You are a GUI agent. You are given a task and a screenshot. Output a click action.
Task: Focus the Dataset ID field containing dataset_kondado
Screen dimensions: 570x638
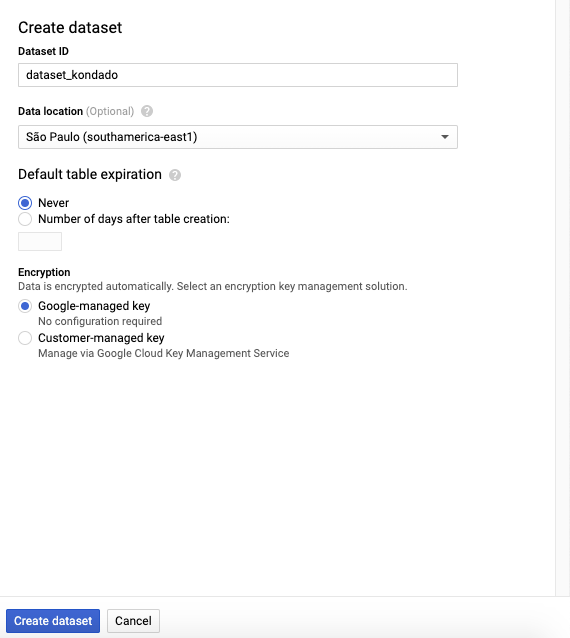click(238, 75)
